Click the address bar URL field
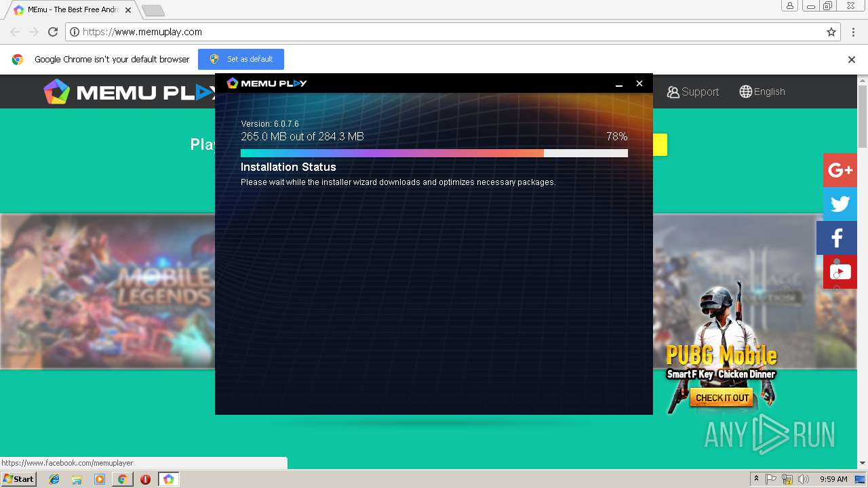This screenshot has width=868, height=488. coord(452,32)
